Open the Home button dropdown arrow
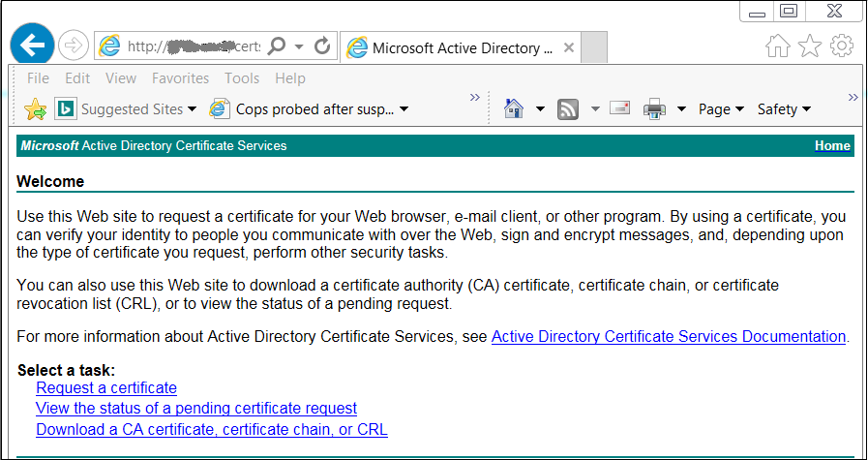 tap(540, 109)
